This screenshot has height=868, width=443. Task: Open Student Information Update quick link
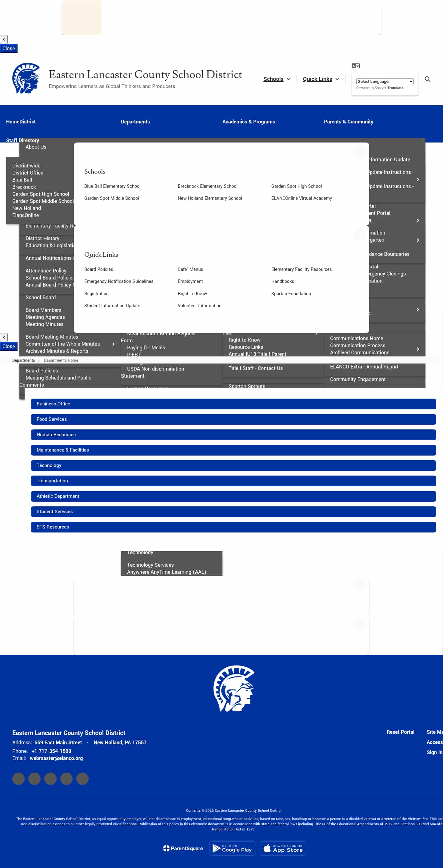pyautogui.click(x=112, y=306)
